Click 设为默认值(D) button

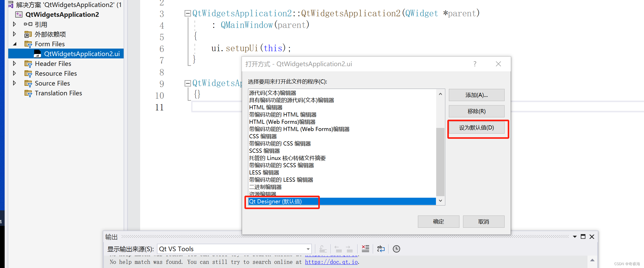(476, 128)
